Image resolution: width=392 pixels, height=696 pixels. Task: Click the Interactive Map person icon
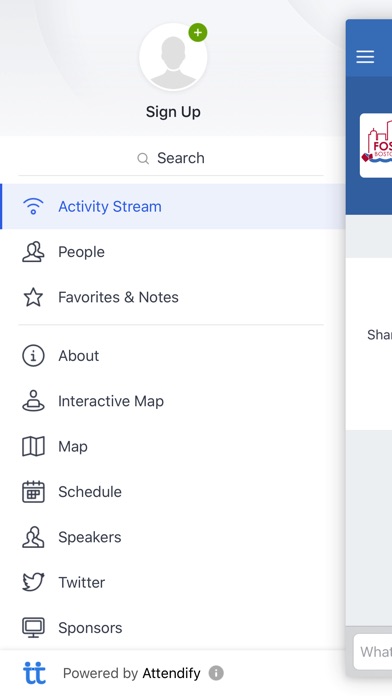click(x=33, y=401)
